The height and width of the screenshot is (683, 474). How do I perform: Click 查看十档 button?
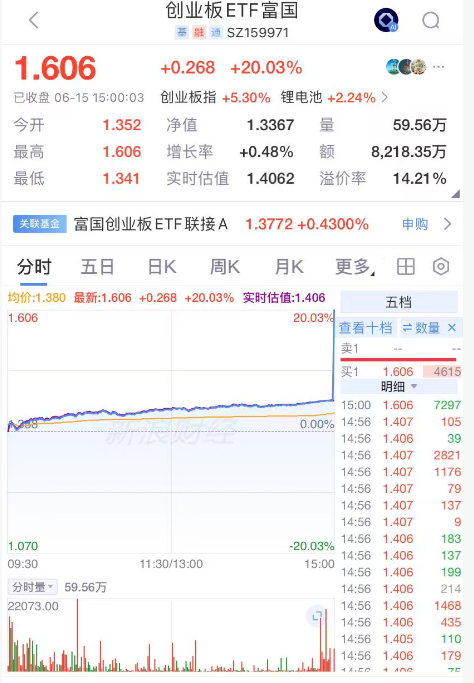(366, 328)
